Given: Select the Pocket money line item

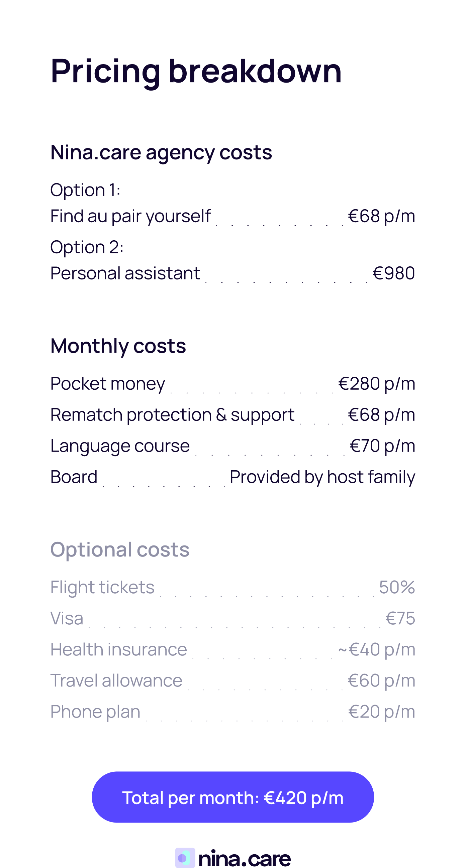Looking at the screenshot, I should tap(108, 383).
